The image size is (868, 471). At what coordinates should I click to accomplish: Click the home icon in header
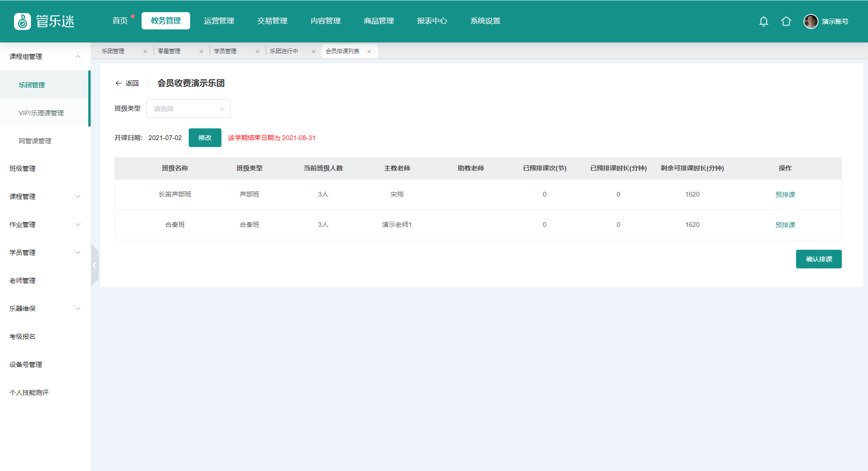[786, 21]
